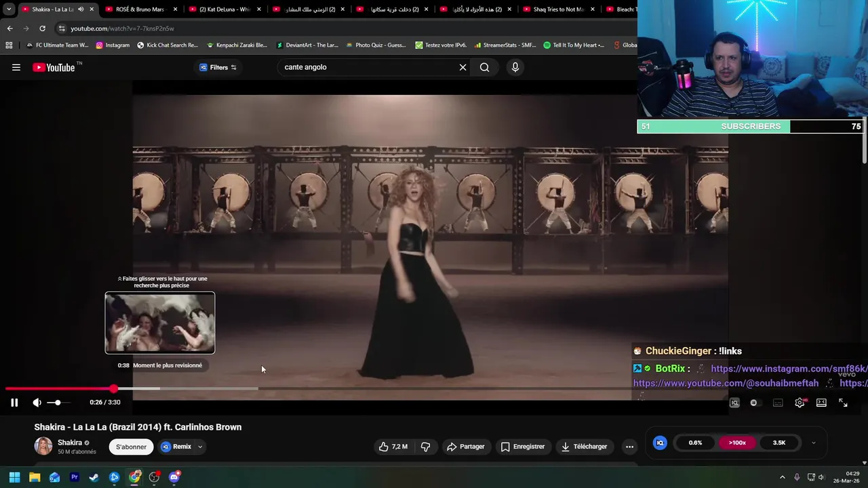Viewport: 868px width, 488px height.
Task: Open the Chrome apps grid icon
Action: pos(9,45)
